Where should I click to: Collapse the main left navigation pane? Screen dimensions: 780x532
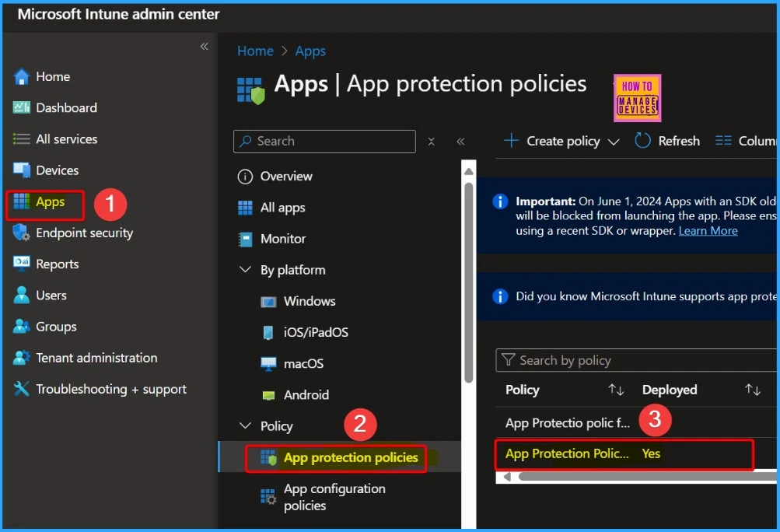click(204, 47)
